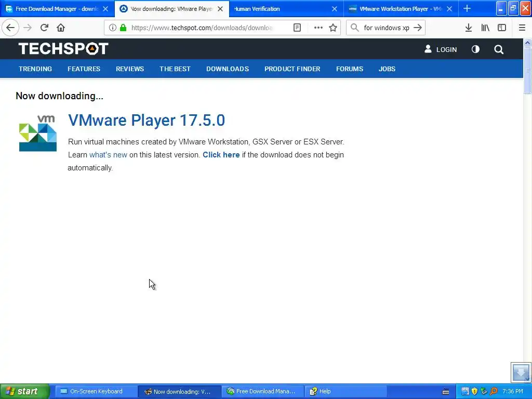The image size is (532, 399).
Task: Click the keyboard icon in system tray
Action: [x=446, y=392]
